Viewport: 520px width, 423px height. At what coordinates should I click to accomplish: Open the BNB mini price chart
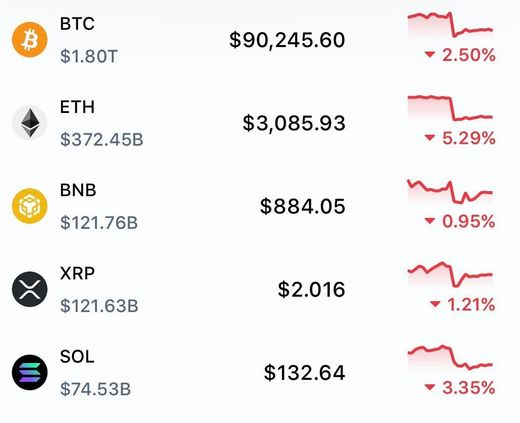click(450, 192)
